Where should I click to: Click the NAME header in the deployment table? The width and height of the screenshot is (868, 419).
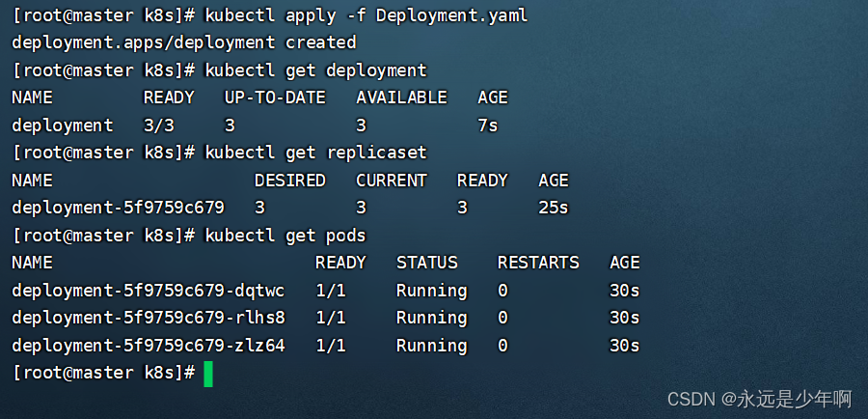[x=32, y=98]
